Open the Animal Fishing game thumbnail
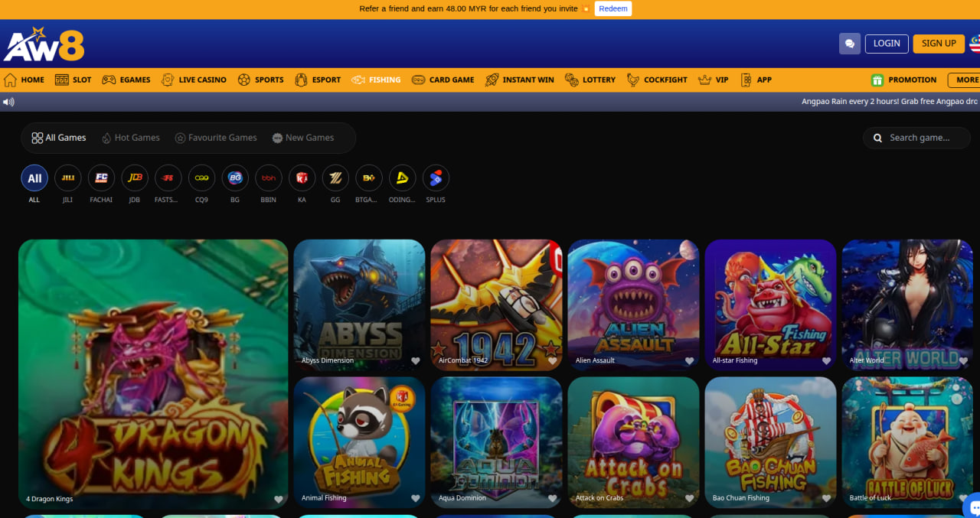Screen dimensions: 980x518 pos(359,442)
